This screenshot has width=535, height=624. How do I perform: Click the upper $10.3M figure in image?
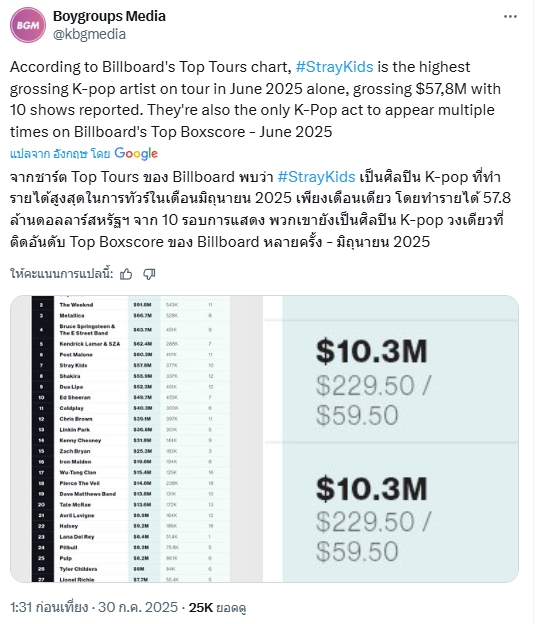[x=372, y=352]
